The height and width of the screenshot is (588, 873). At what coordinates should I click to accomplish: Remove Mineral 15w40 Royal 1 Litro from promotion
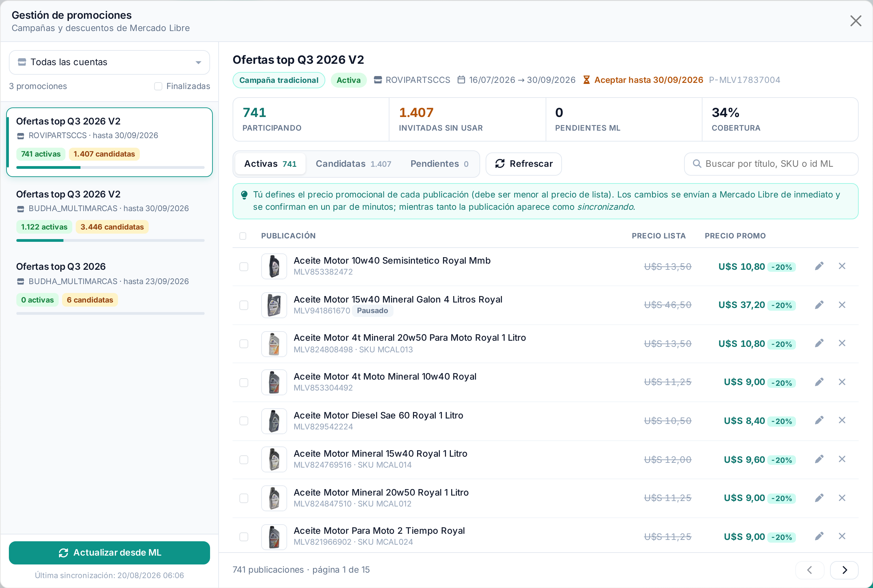(842, 459)
